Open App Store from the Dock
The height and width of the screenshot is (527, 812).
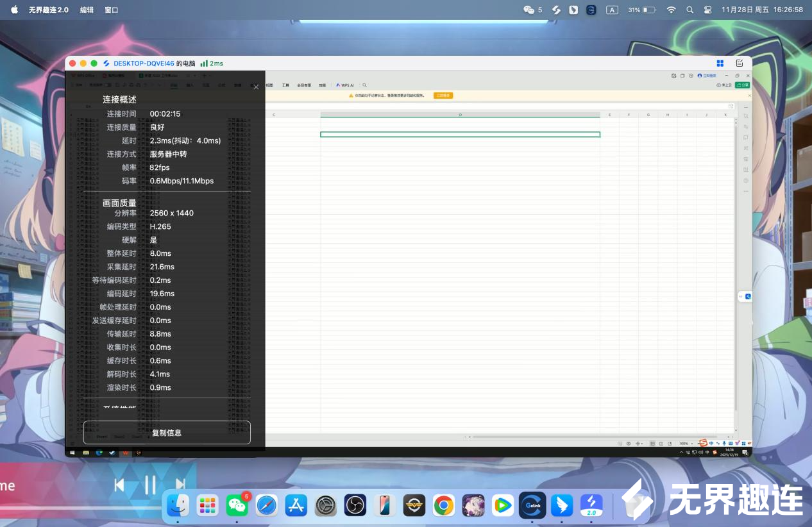point(296,505)
